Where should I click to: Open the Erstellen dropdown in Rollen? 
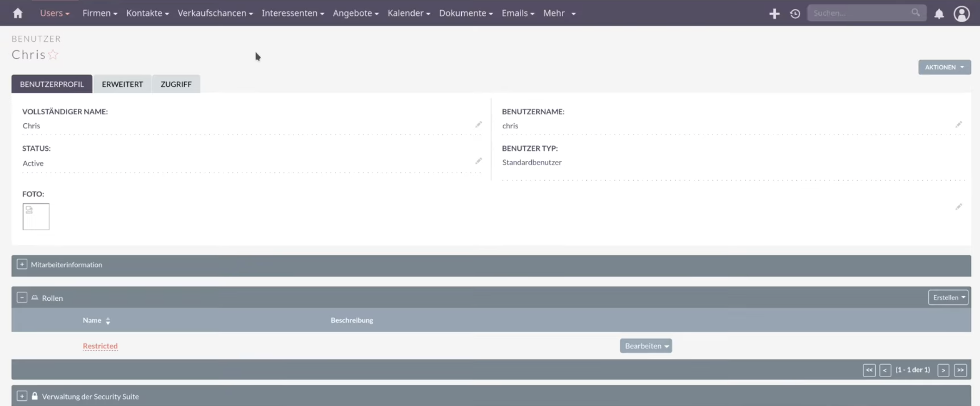coord(948,298)
